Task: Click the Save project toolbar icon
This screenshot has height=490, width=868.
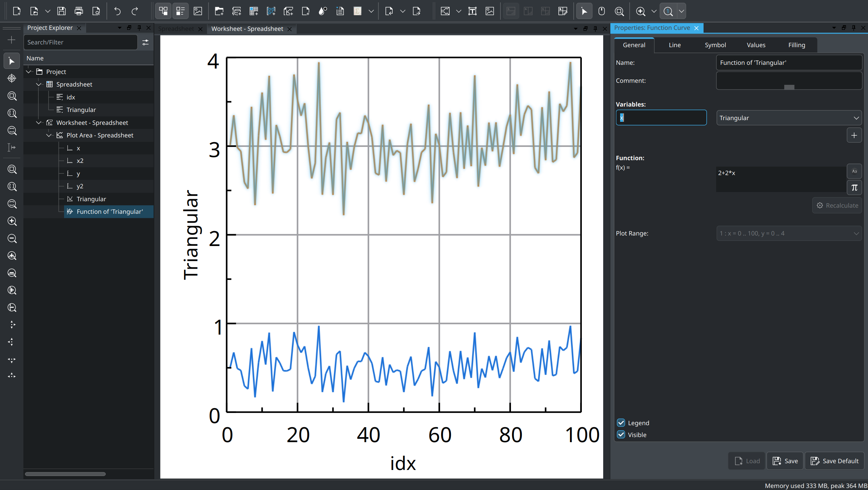Action: point(61,11)
